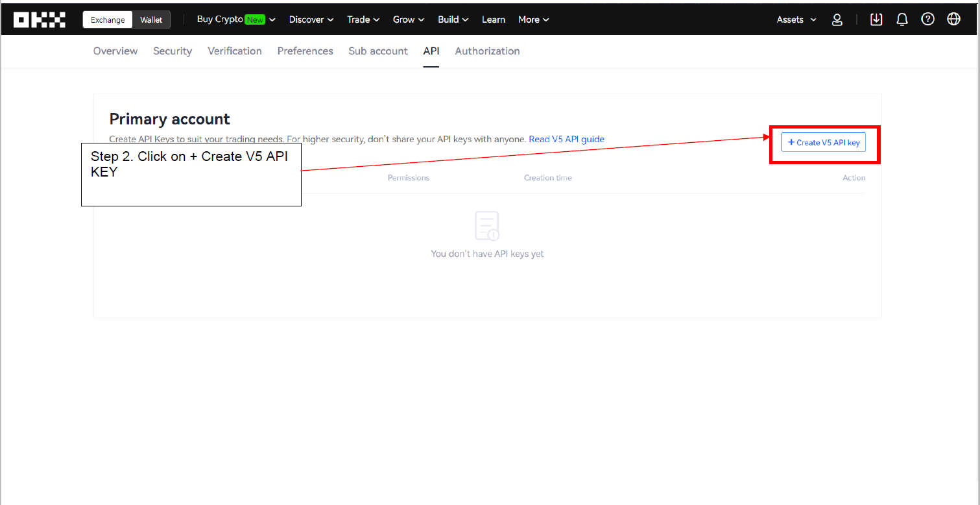Open notifications bell icon
Viewport: 980px width, 505px height.
click(902, 19)
